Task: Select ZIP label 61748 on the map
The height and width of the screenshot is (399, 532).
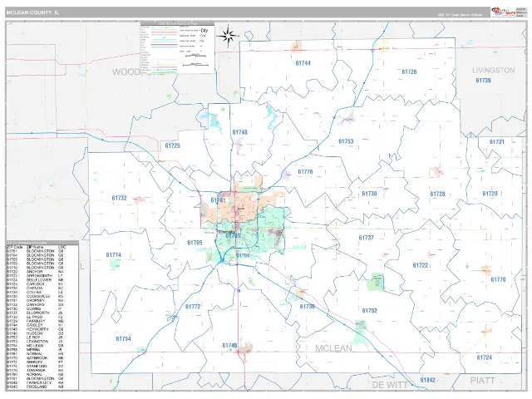Action: pos(240,132)
